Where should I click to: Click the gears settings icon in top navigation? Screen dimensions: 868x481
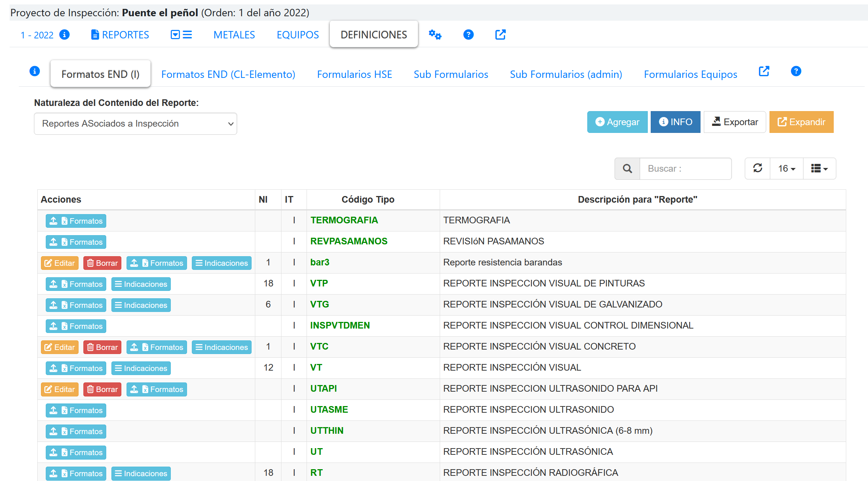tap(435, 35)
